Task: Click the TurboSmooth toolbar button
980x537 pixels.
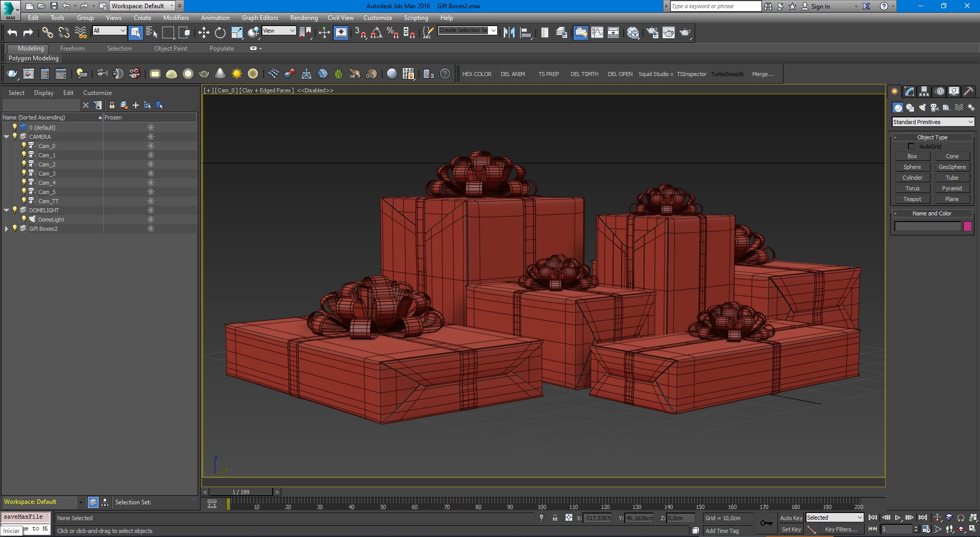Action: (x=727, y=74)
